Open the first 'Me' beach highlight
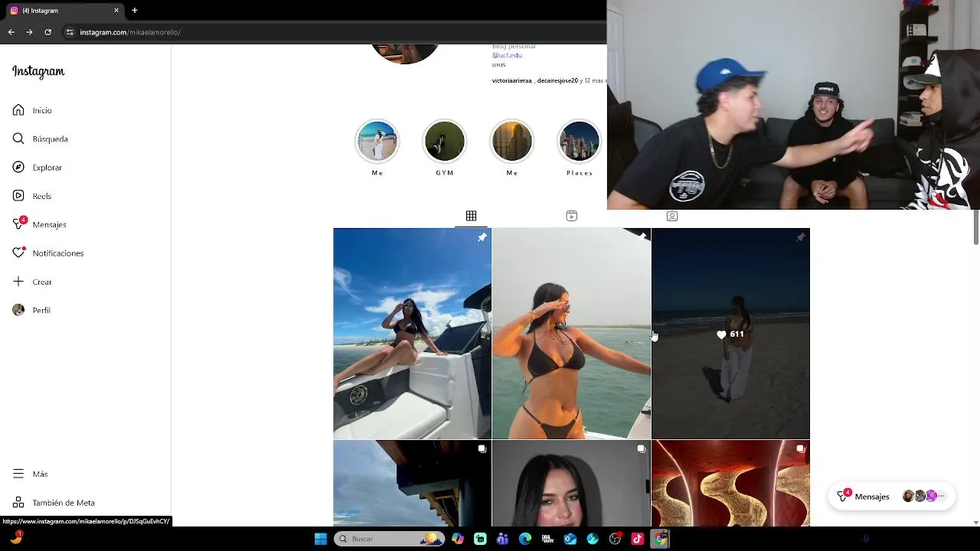 pyautogui.click(x=377, y=142)
